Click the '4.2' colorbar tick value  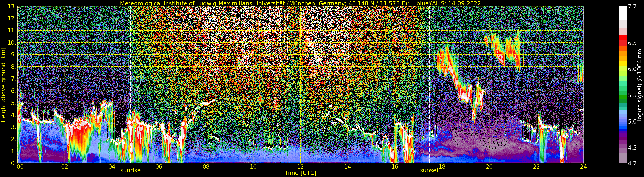[x=632, y=163]
